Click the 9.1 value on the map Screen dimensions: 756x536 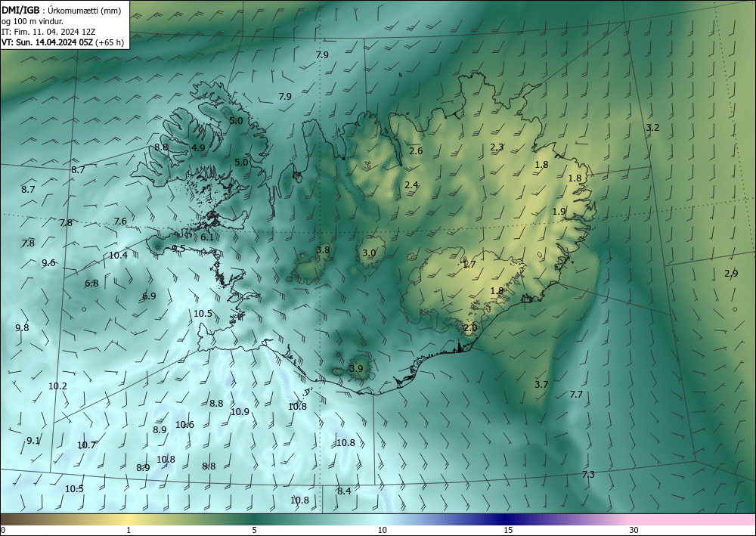tap(33, 440)
